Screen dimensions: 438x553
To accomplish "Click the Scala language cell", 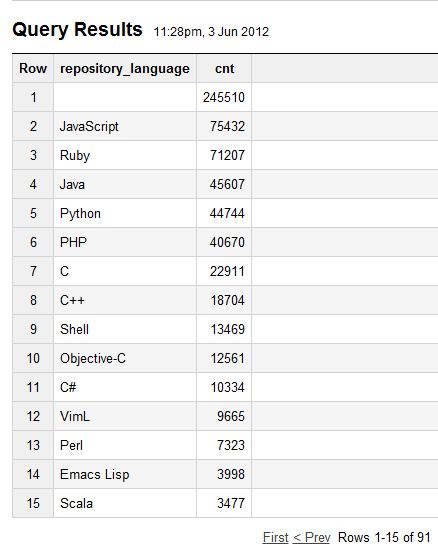I will pos(125,503).
